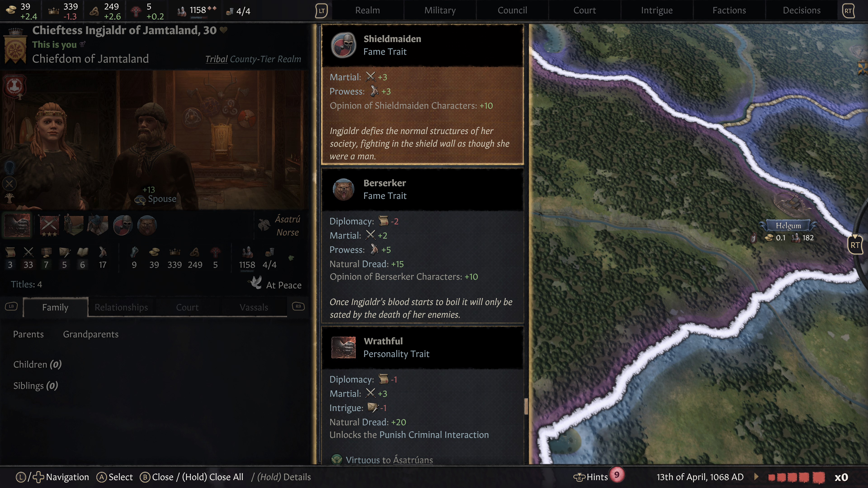Adjust the game speed indicator bars
The height and width of the screenshot is (488, 868).
(796, 477)
